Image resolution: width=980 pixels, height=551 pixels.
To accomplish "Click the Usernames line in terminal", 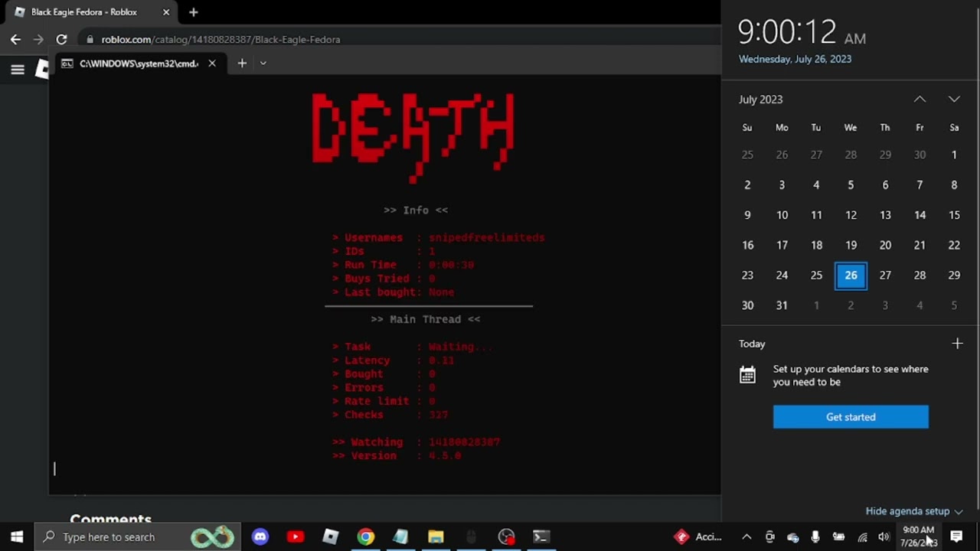I will tap(438, 238).
